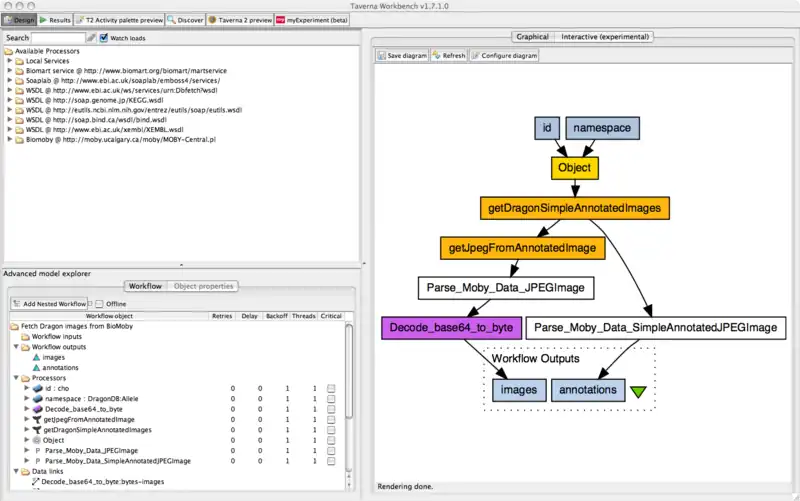Select the purple Decode_base64_to_byte processor icon
Screen dimensions: 800x501
[x=37, y=410]
